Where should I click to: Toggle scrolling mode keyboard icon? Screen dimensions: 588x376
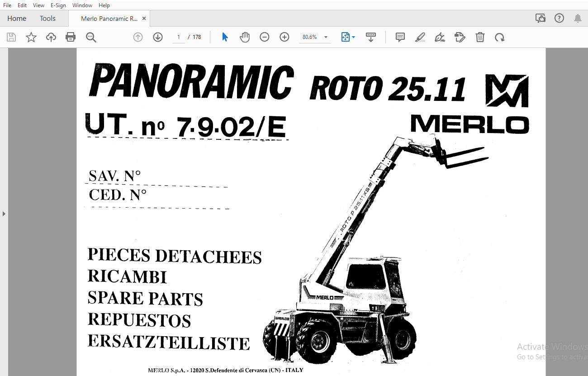371,37
